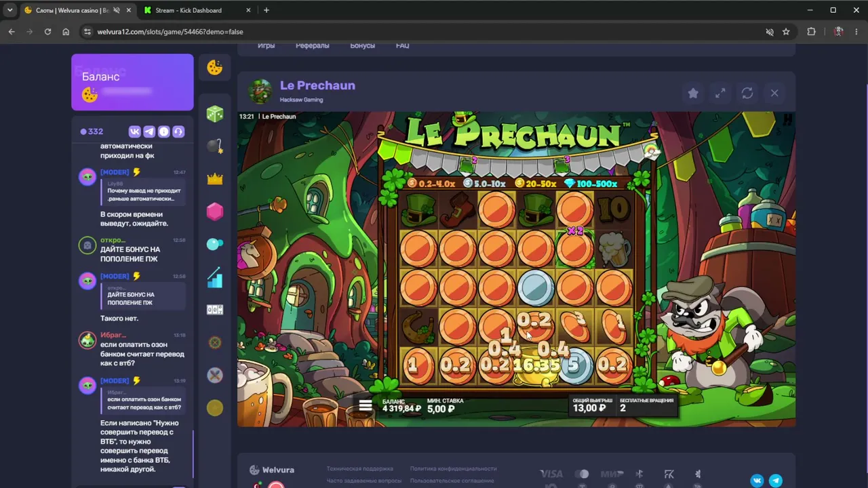Go to the browser home page

pos(66,32)
